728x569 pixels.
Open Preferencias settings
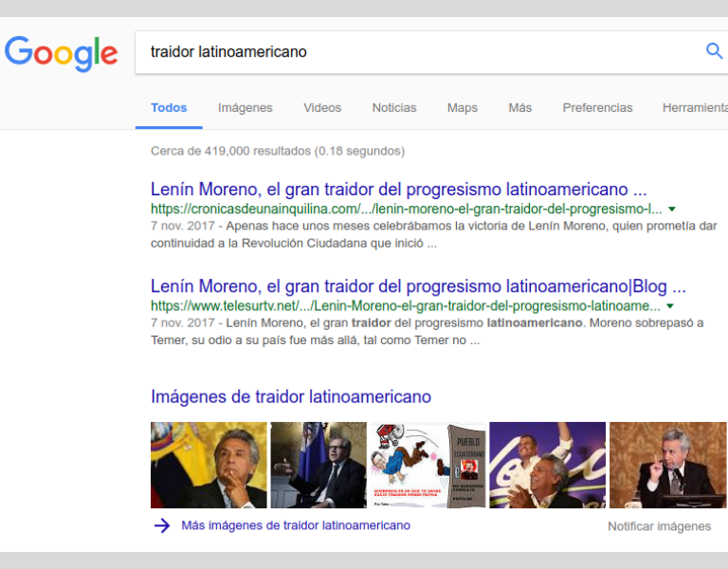click(x=597, y=108)
